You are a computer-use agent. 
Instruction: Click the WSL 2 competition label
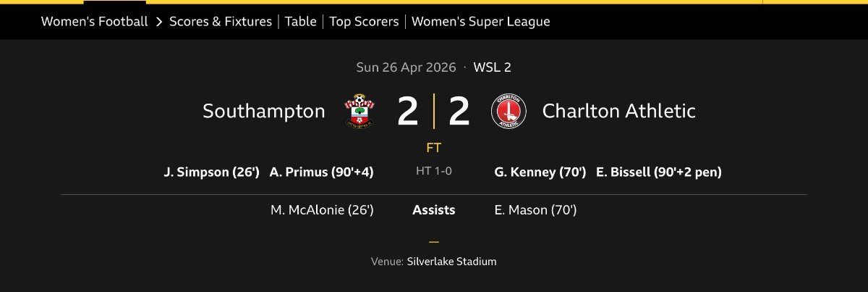(493, 67)
